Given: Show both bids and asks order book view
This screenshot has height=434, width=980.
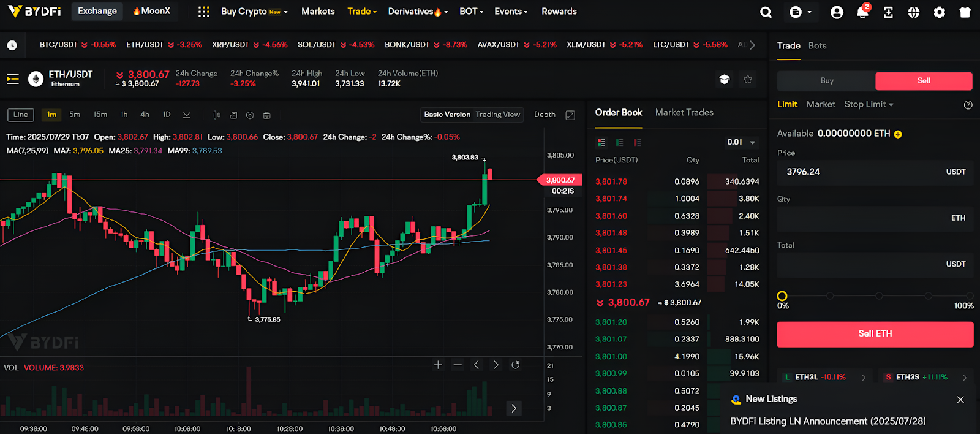Looking at the screenshot, I should click(601, 142).
